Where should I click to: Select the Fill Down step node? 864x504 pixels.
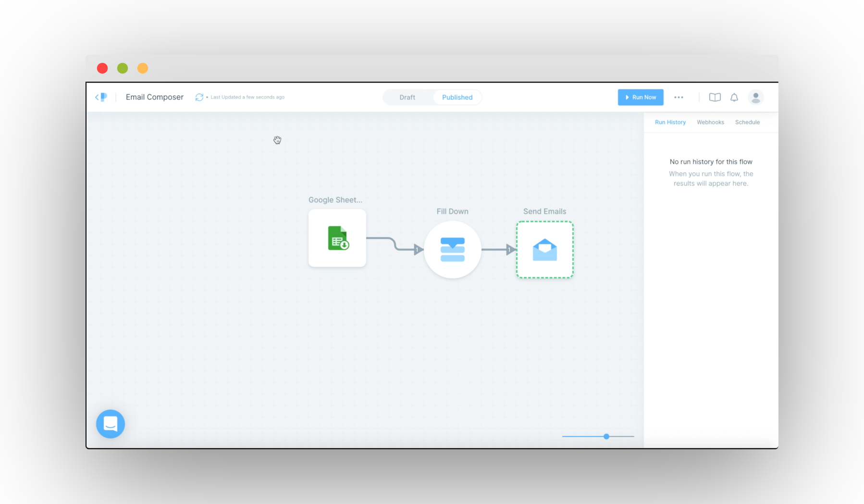point(452,250)
